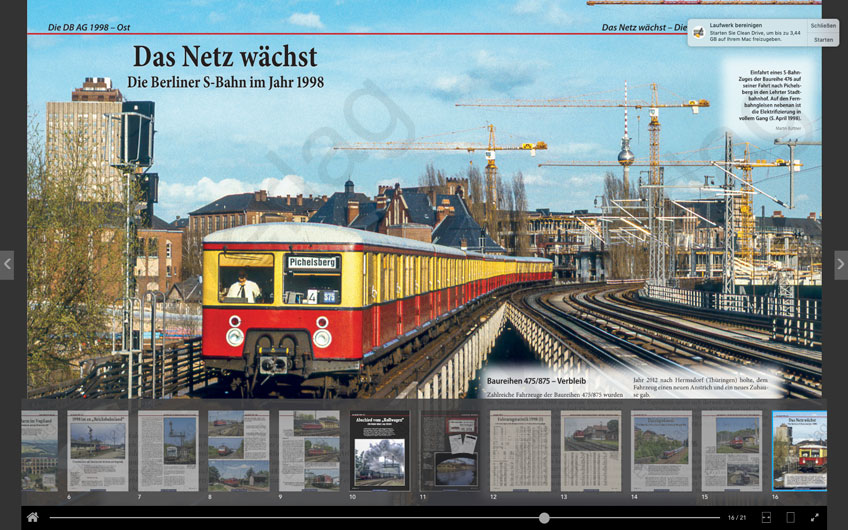Switch to single-page view

(790, 518)
